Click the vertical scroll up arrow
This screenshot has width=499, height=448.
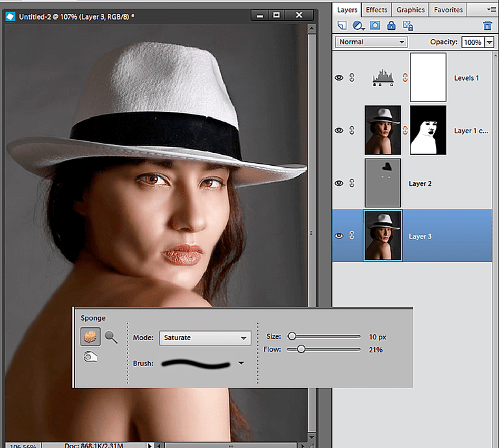(312, 29)
